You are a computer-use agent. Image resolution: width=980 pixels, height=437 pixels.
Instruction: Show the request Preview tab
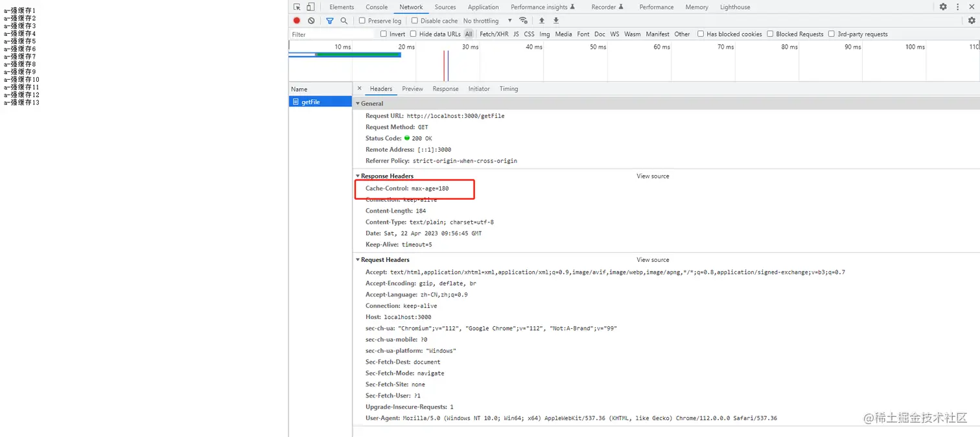[x=412, y=89]
